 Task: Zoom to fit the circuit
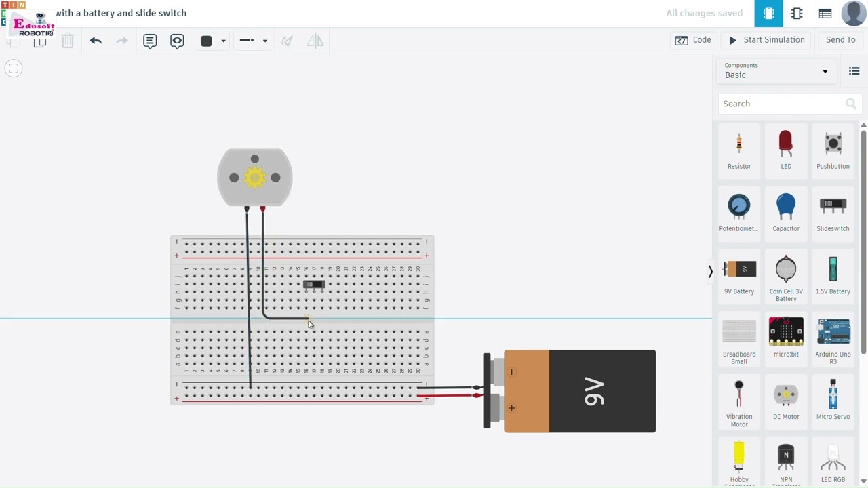[14, 68]
